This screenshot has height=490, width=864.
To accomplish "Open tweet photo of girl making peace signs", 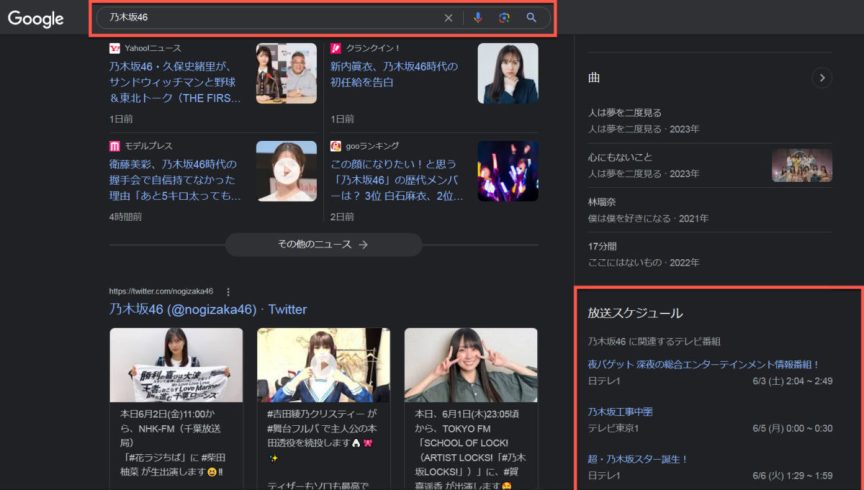I will pyautogui.click(x=471, y=365).
